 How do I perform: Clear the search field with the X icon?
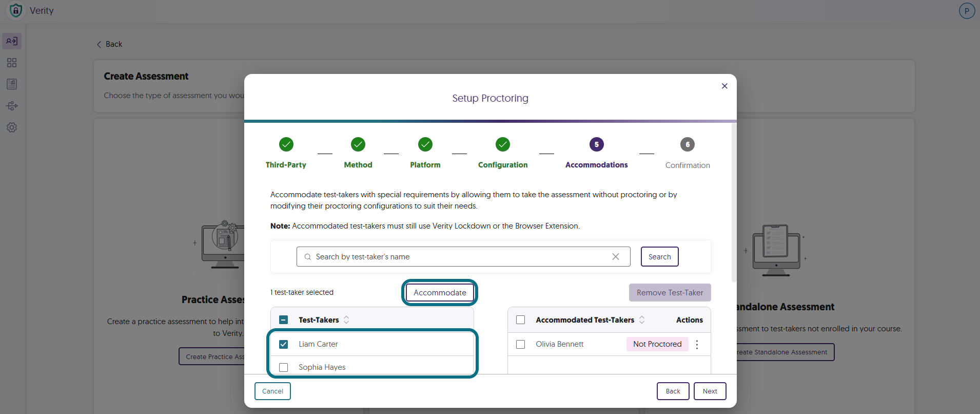coord(616,257)
